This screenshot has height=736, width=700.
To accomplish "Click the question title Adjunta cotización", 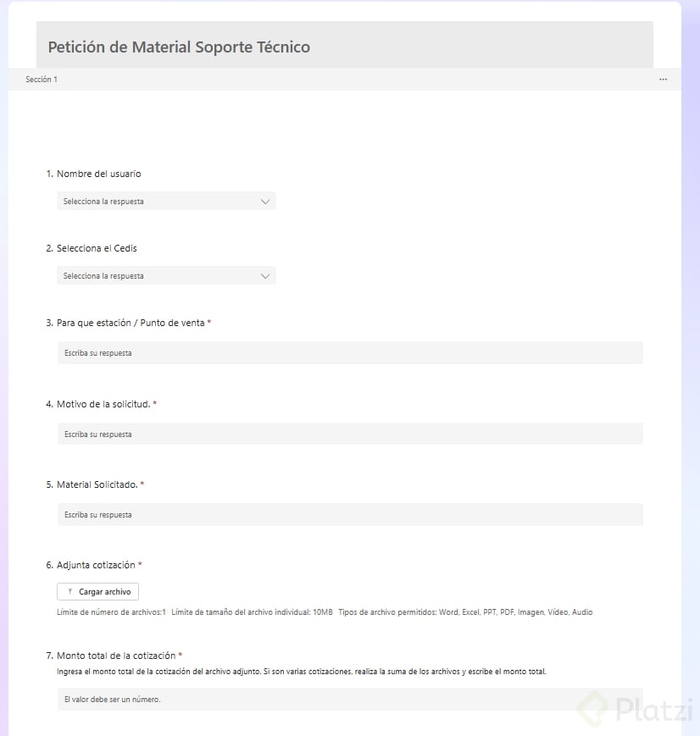I will 96,565.
